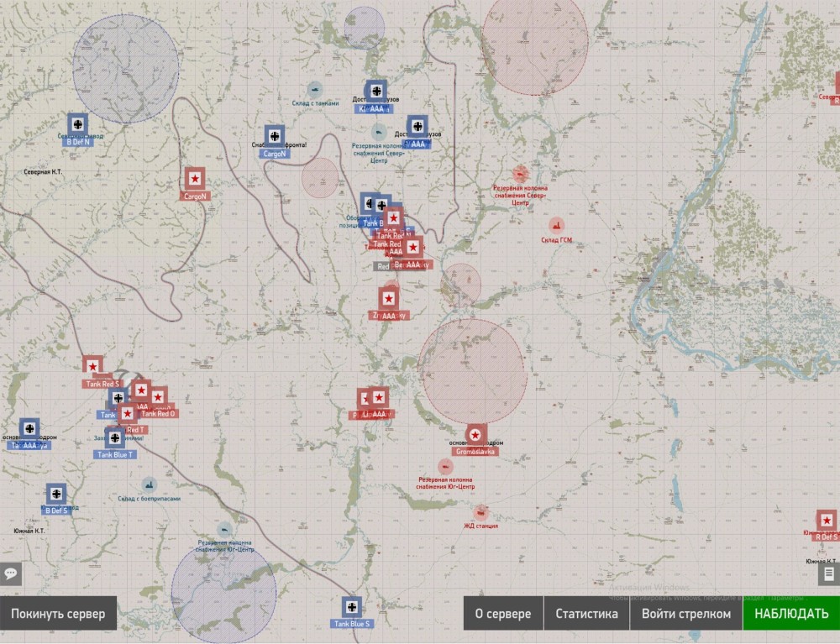The image size is (840, 644).
Task: Click the Tank Red O label
Action: pos(158,413)
